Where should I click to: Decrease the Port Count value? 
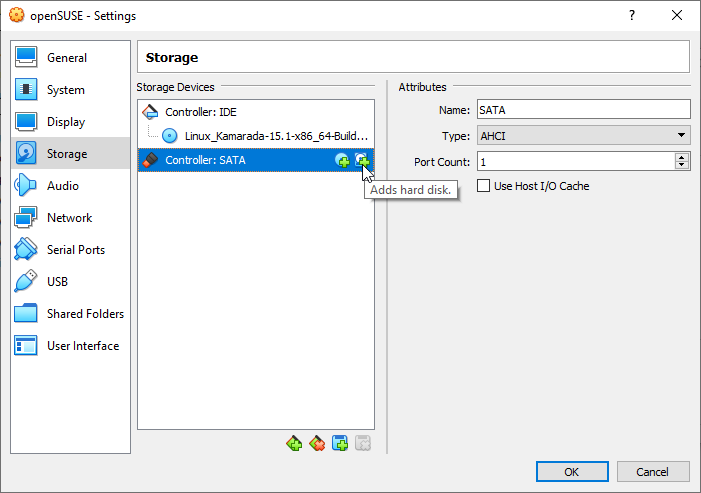[682, 165]
